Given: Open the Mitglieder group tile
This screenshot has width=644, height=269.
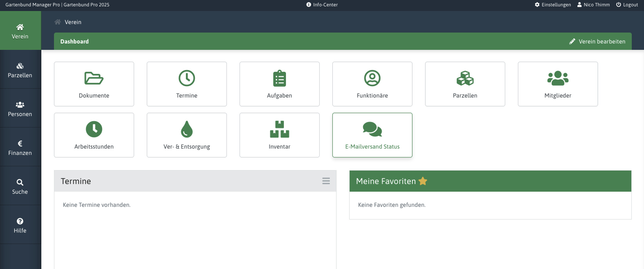Looking at the screenshot, I should [x=558, y=84].
